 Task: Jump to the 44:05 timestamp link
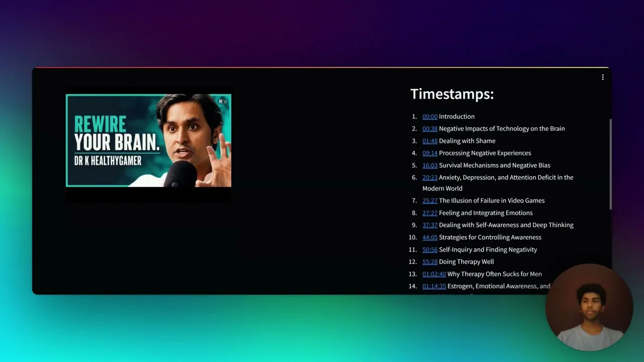(x=430, y=237)
